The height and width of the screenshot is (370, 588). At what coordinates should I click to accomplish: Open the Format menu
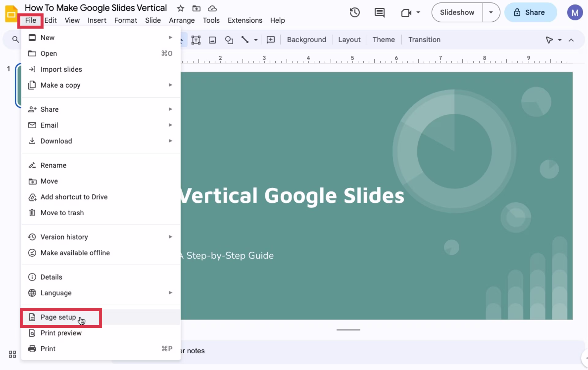[x=126, y=20]
